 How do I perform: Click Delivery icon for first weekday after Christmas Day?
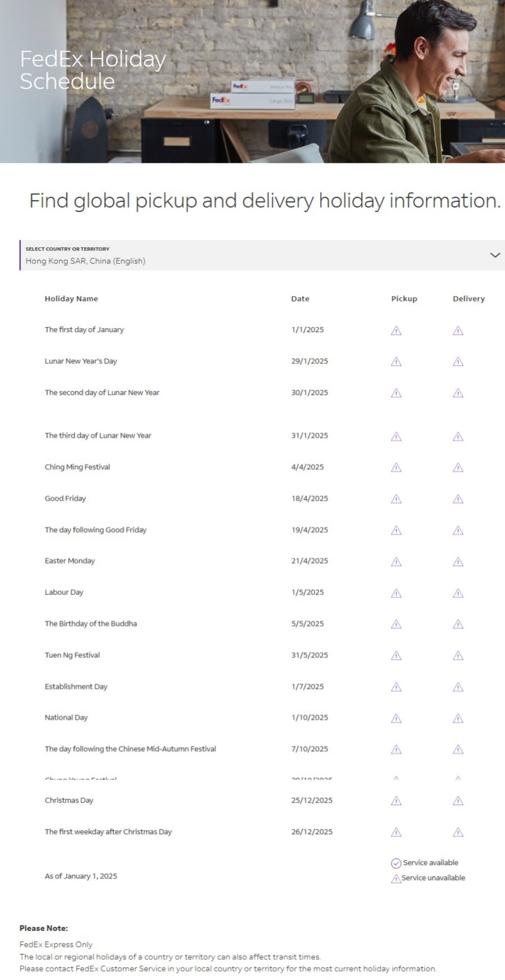click(458, 832)
